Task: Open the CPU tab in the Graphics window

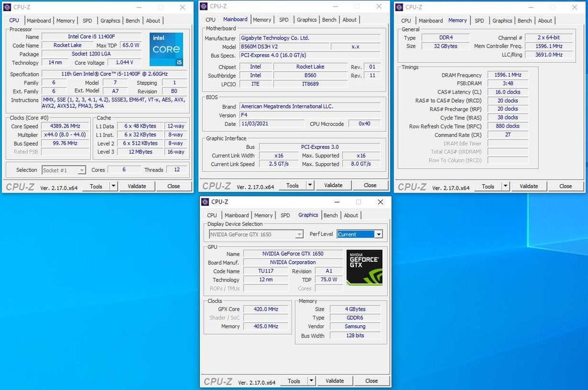Action: click(212, 215)
